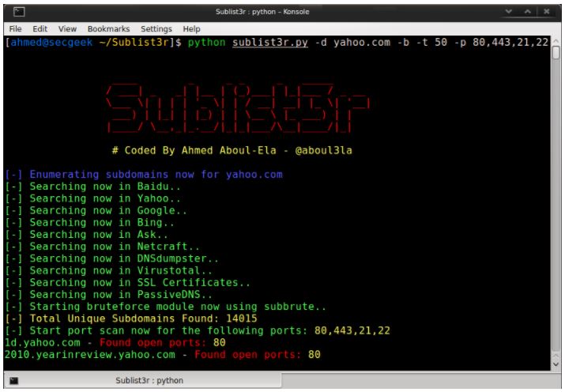Viewport: 565px width, 392px height.
Task: Open the Settings menu
Action: click(x=156, y=28)
